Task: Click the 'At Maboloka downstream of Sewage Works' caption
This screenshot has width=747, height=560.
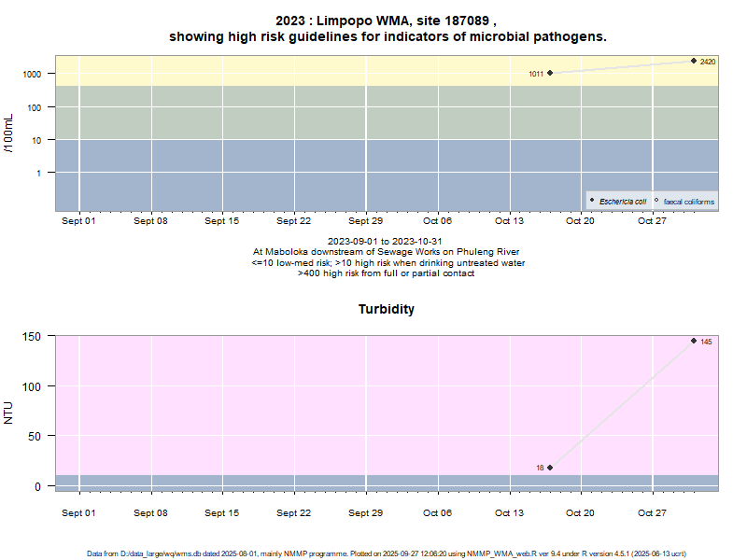Action: click(x=386, y=252)
